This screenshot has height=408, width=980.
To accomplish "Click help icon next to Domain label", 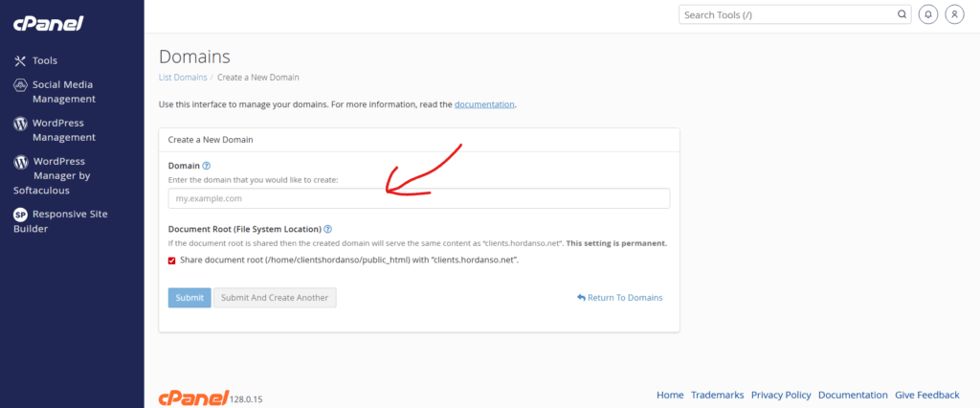I will (x=206, y=166).
